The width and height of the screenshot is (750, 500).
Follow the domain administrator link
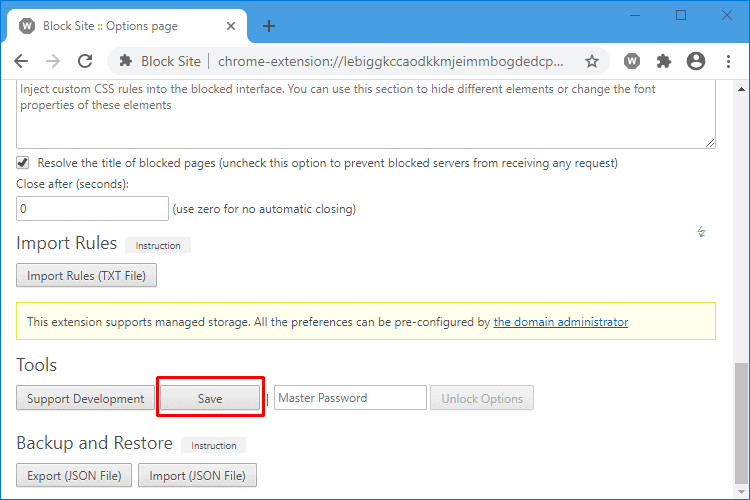pos(561,322)
